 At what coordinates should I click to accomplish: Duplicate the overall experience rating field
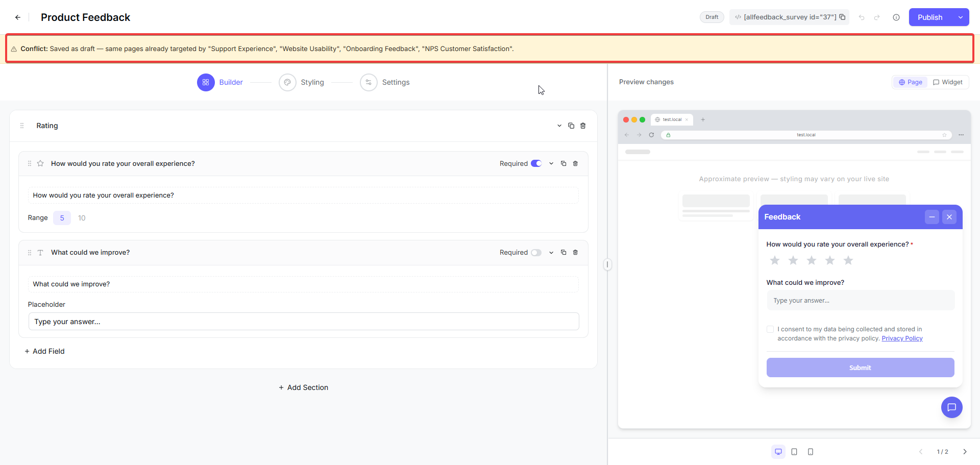point(563,163)
